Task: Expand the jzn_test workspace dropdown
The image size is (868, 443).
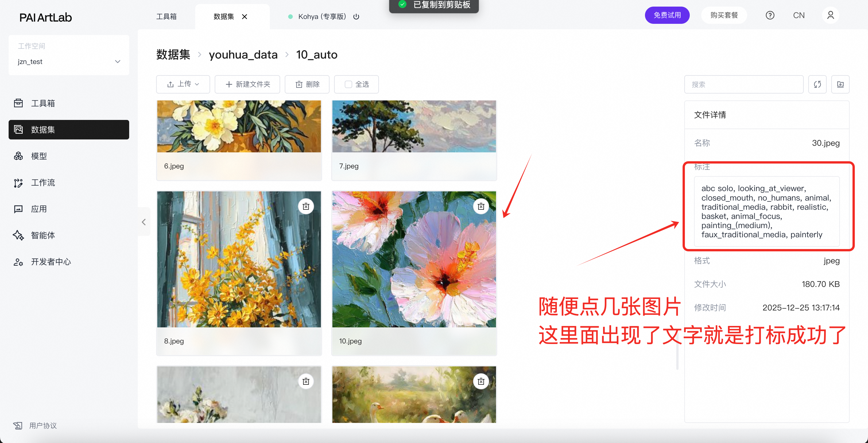Action: point(117,62)
